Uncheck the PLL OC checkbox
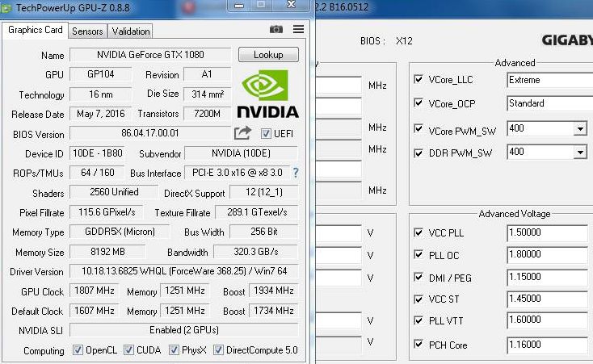The width and height of the screenshot is (593, 364). 418,254
